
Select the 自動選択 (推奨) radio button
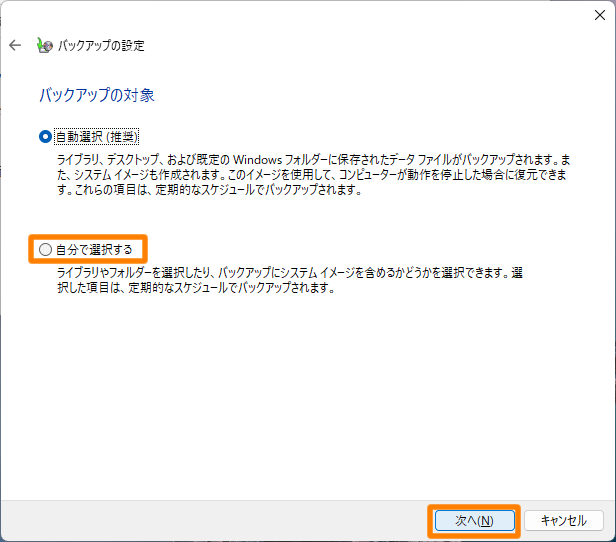[x=44, y=136]
